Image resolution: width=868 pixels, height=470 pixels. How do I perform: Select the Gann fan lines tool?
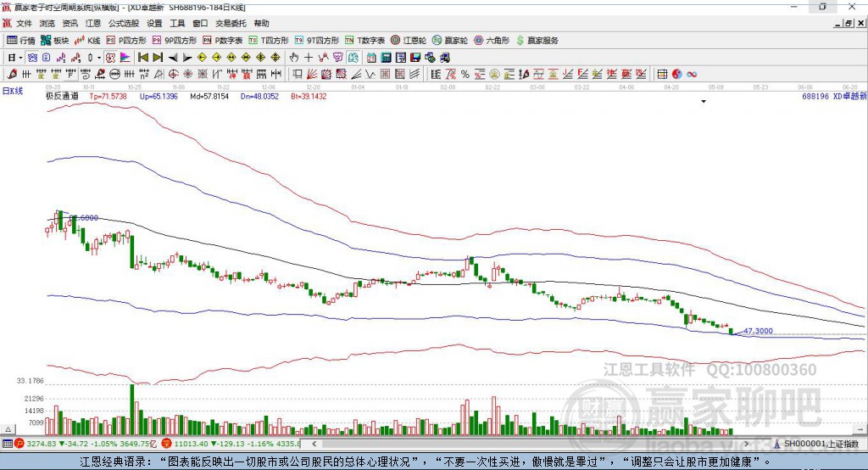(x=312, y=75)
